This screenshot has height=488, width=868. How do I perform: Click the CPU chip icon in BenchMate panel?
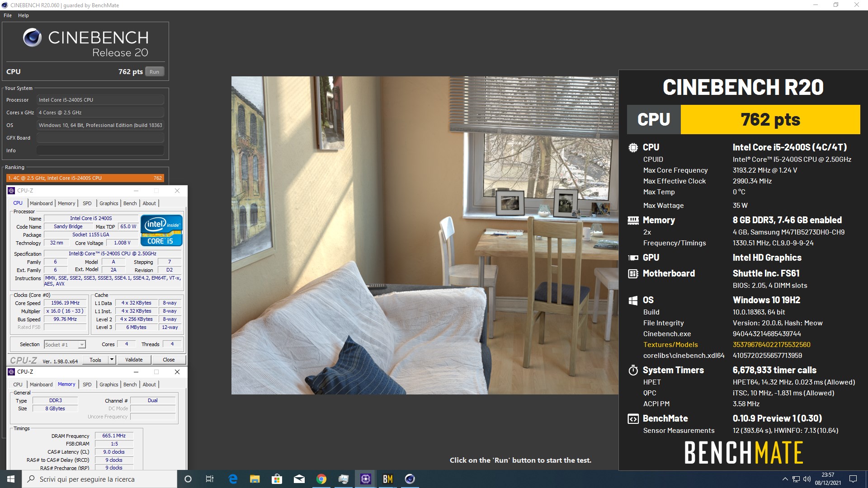tap(633, 147)
